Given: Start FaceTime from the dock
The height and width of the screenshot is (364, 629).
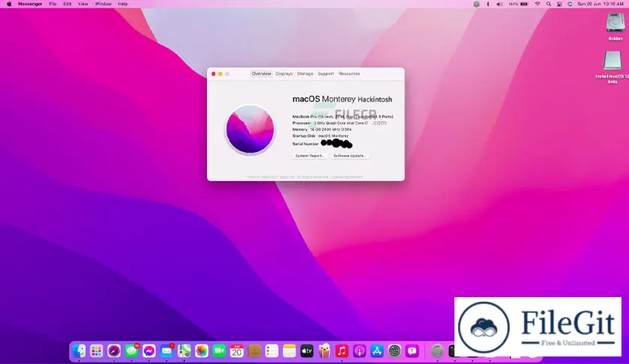Looking at the screenshot, I should [x=219, y=351].
